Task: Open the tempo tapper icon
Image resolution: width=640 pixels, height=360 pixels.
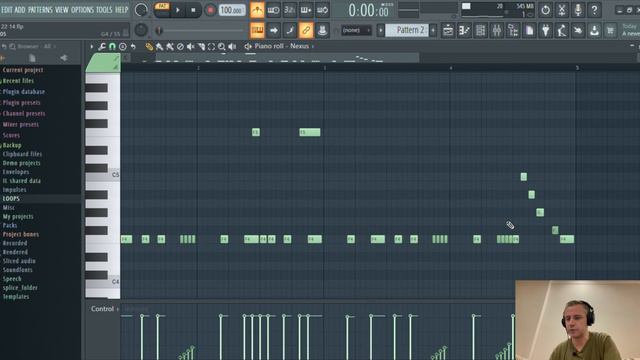Action: point(562,30)
